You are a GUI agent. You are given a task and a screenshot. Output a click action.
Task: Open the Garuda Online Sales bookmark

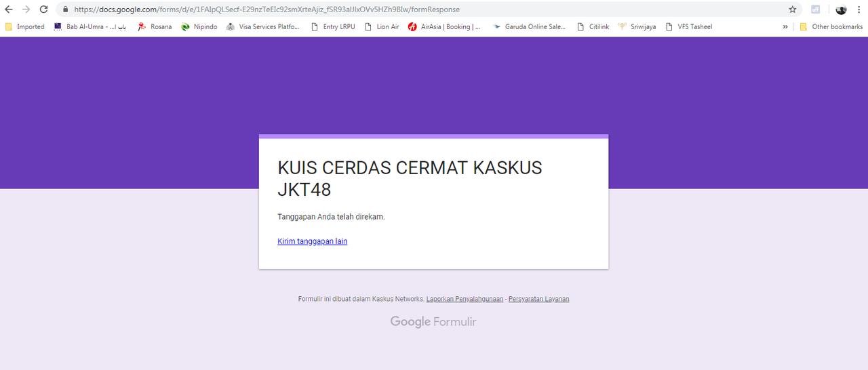click(x=530, y=27)
